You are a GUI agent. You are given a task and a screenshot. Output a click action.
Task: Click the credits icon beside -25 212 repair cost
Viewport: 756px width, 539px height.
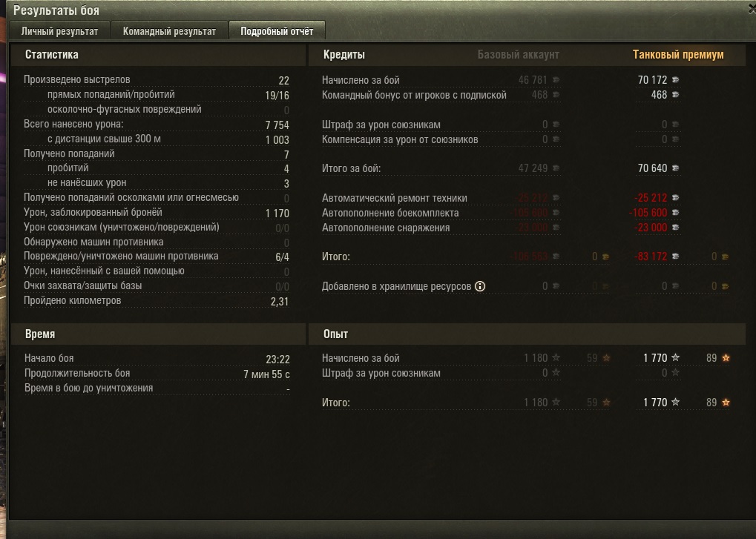click(x=675, y=197)
